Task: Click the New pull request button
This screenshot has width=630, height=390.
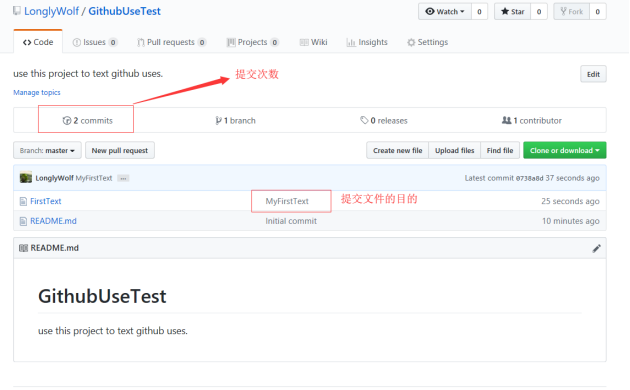Action: tap(120, 150)
